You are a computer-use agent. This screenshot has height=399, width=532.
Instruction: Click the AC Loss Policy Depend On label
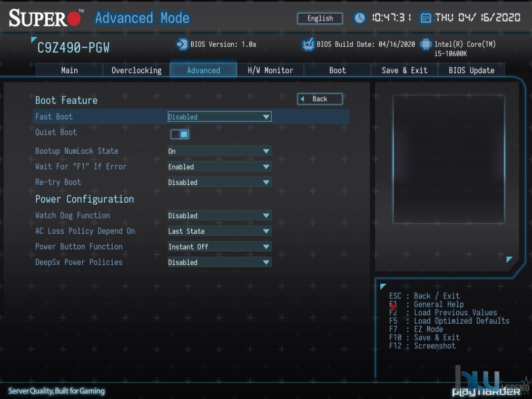click(85, 231)
